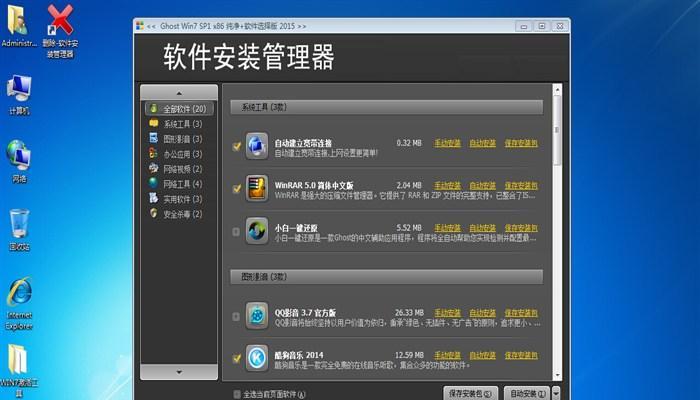Click 自动安装 for WinRAR 5.0
Viewport: 700px width, 400px height.
[x=483, y=186]
